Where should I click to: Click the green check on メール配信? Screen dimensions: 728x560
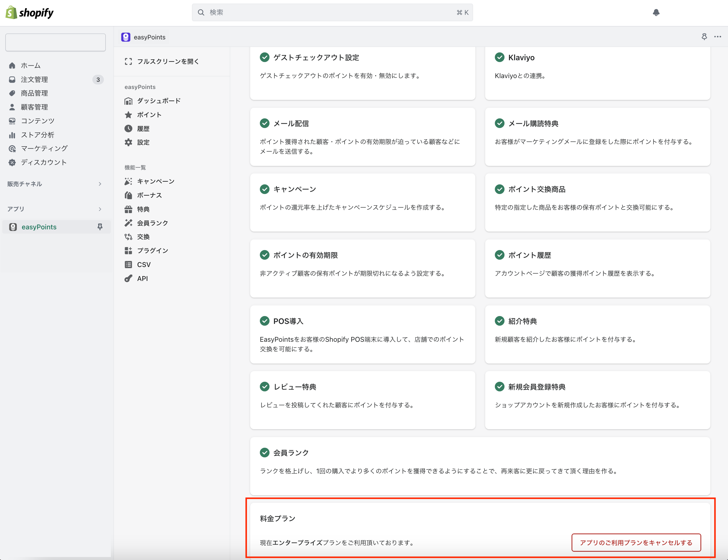coord(264,124)
